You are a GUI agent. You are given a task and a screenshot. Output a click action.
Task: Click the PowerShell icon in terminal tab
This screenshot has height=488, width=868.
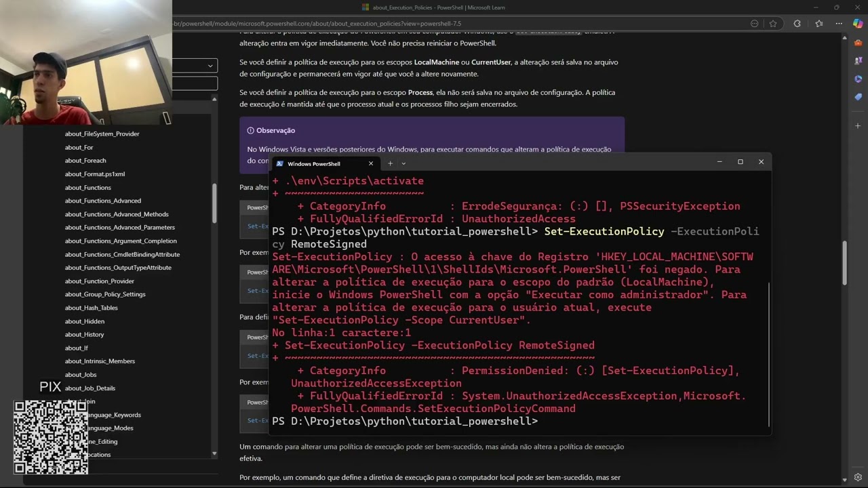pos(279,163)
